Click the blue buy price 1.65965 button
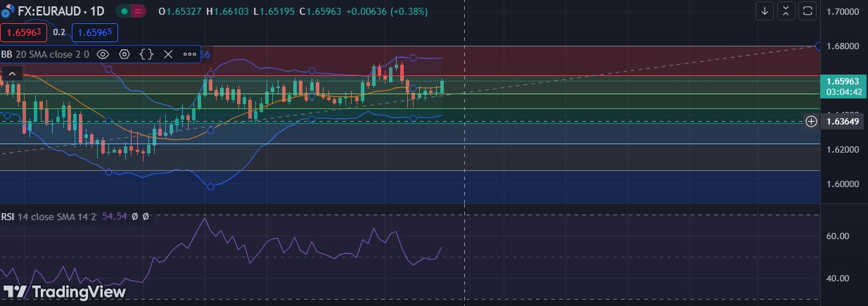Viewport: 868px width, 306px height. [94, 32]
